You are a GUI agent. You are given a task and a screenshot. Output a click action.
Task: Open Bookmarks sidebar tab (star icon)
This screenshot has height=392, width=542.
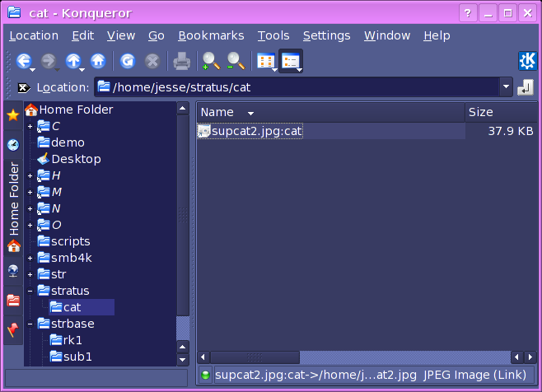(x=13, y=115)
